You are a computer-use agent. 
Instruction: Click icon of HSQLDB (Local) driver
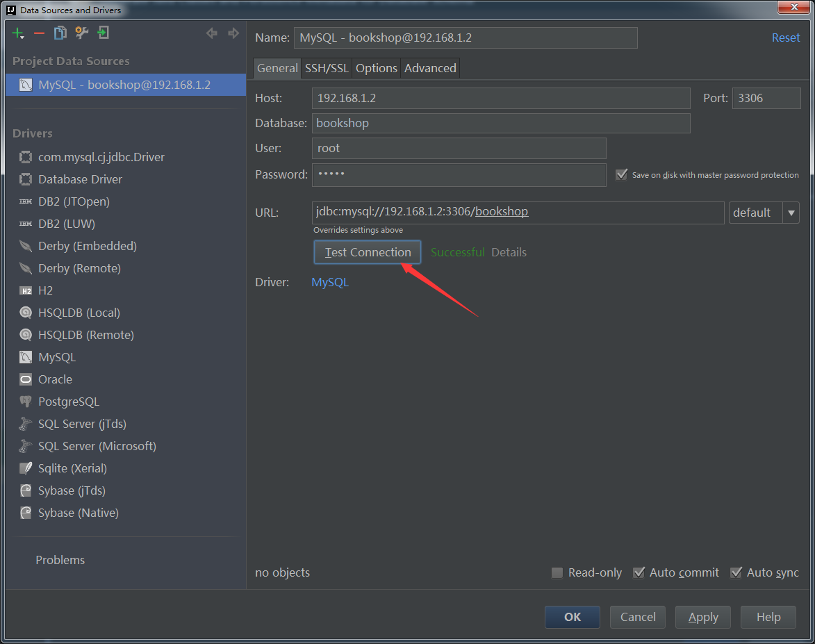pos(26,313)
